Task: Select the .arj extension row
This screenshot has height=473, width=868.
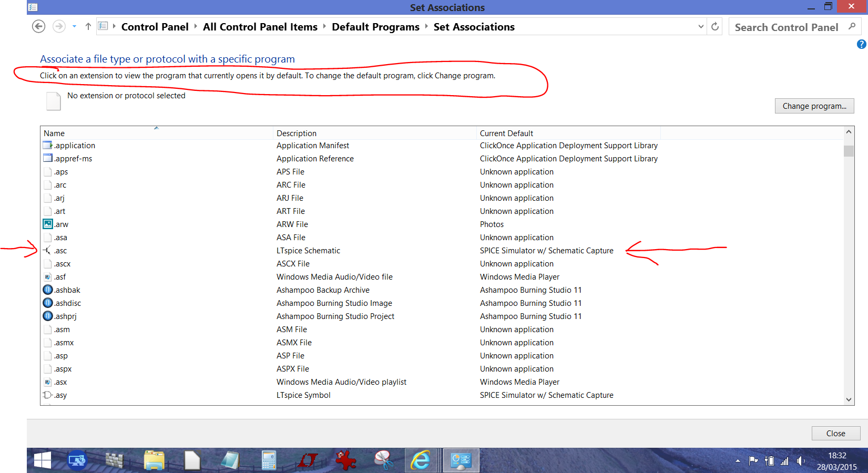Action: (x=442, y=198)
